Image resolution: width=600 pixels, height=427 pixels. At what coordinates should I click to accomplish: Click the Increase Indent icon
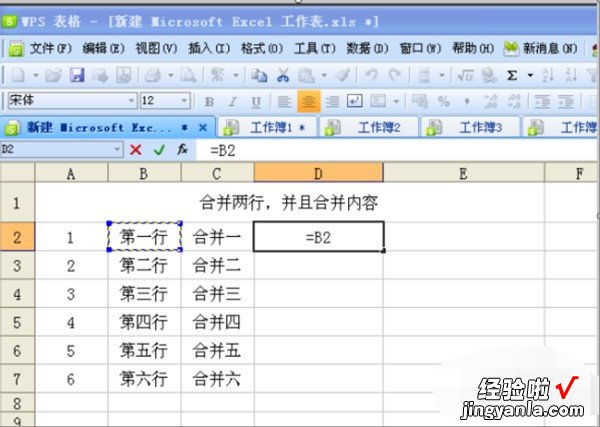(x=566, y=102)
